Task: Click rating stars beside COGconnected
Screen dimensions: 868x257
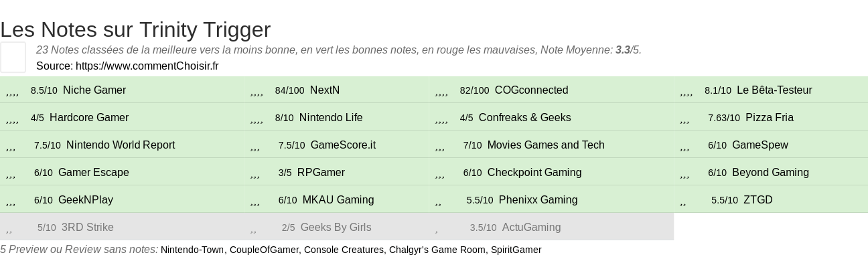Action: [441, 92]
